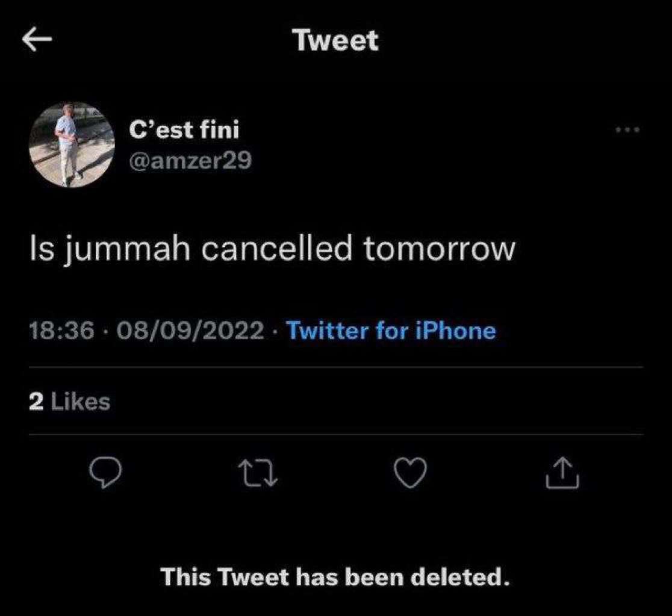Click the divider line above 2 Likes
672x616 pixels.
click(x=336, y=367)
